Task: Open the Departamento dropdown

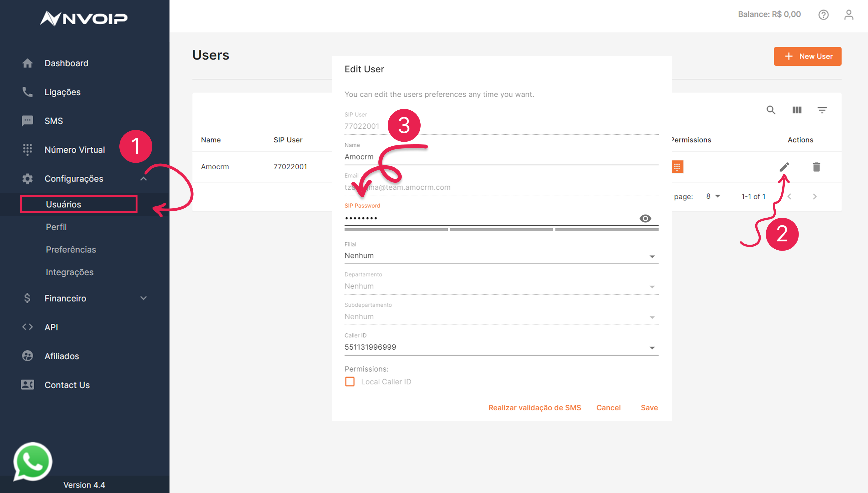Action: [x=502, y=286]
